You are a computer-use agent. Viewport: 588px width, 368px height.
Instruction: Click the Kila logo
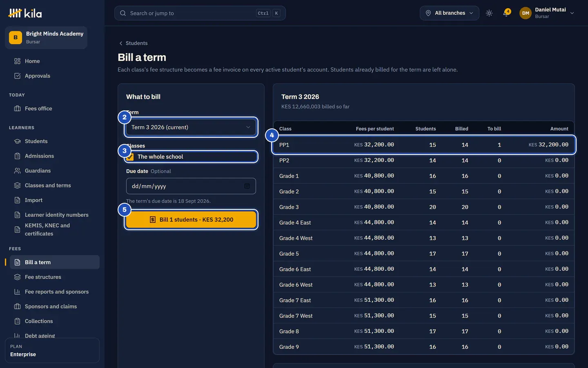point(25,13)
